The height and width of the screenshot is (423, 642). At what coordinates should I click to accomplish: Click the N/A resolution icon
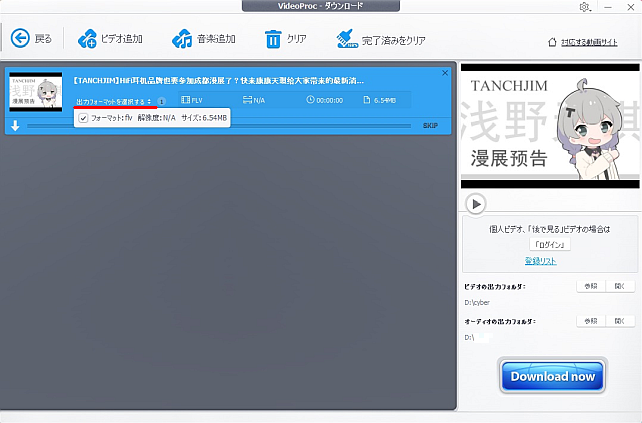[247, 100]
